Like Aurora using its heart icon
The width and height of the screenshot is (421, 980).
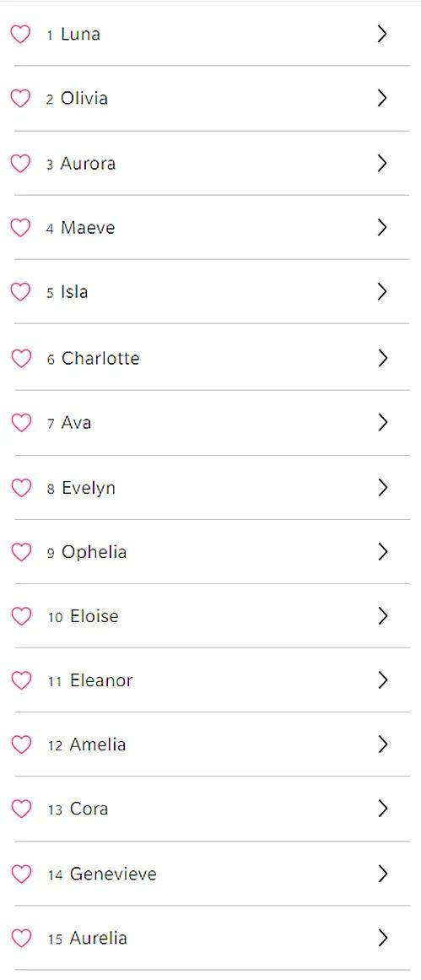click(x=20, y=163)
